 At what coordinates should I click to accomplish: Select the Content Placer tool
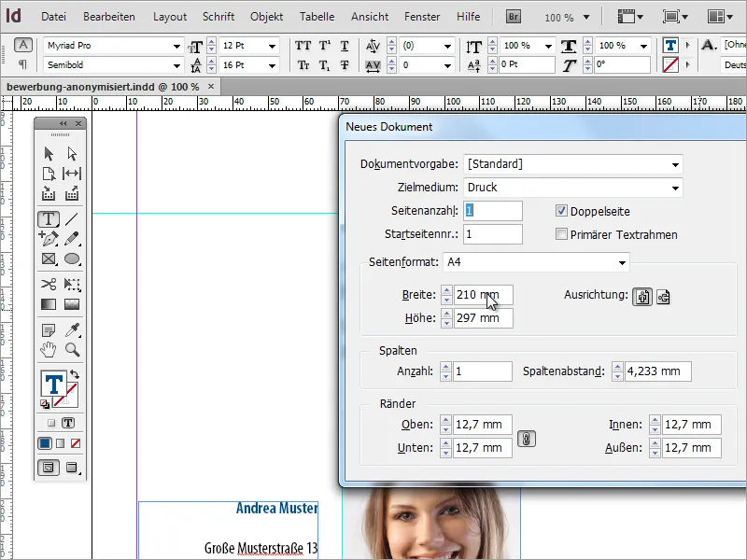point(72,193)
